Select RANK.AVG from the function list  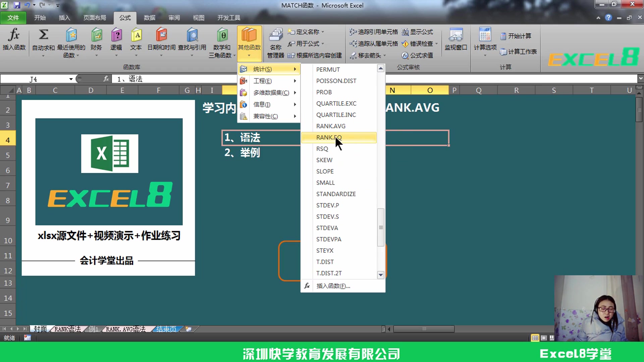click(x=331, y=126)
